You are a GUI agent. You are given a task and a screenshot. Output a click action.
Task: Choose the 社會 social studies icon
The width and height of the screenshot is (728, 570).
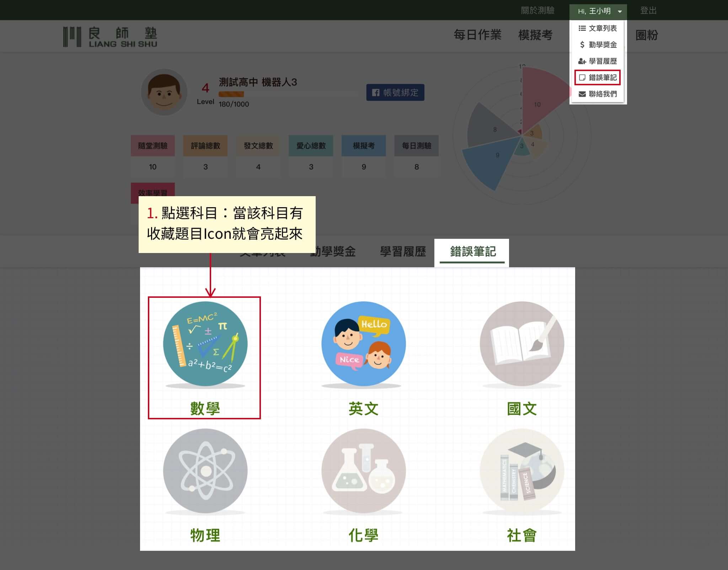(522, 470)
